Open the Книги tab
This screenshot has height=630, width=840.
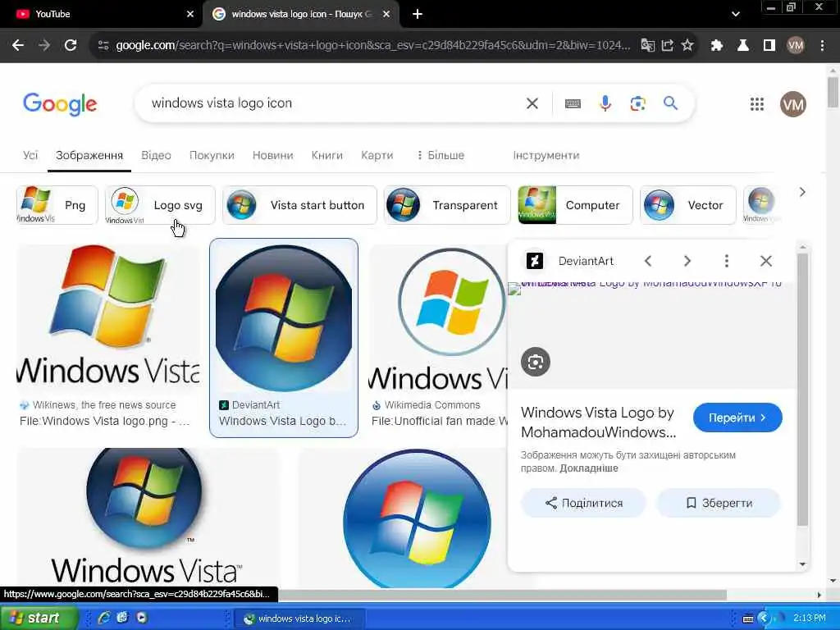pos(326,155)
